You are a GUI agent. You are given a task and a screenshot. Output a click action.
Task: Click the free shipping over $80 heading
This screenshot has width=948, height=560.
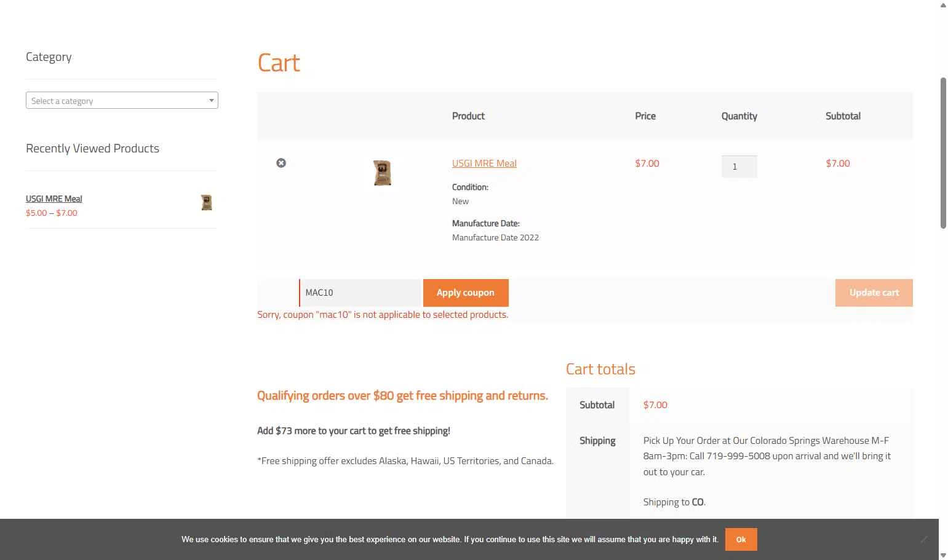coord(402,395)
